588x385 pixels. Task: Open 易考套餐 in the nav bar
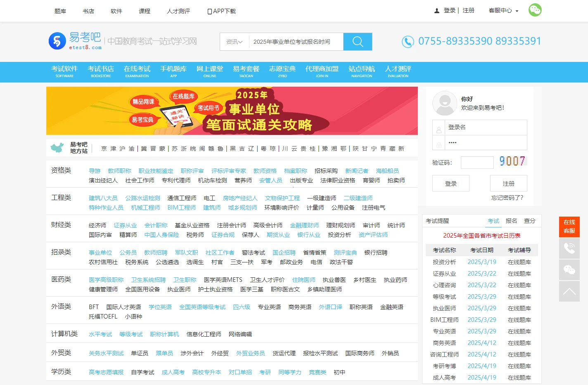click(x=246, y=71)
